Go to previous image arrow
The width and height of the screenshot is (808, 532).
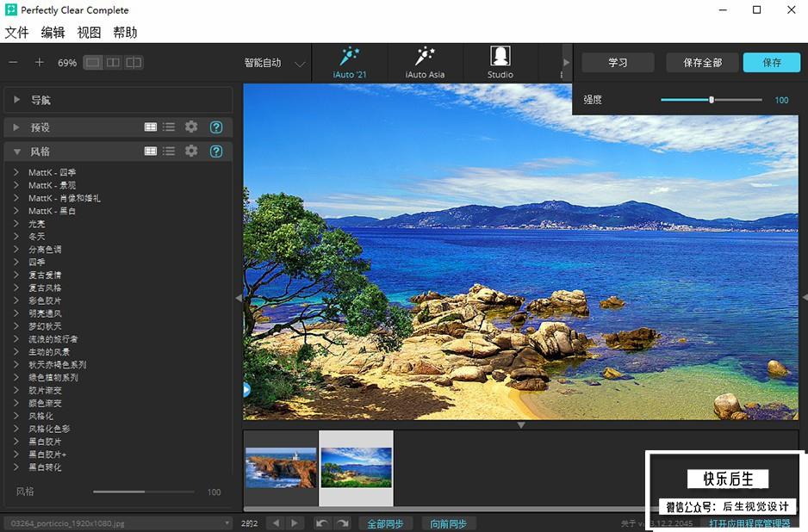[276, 523]
